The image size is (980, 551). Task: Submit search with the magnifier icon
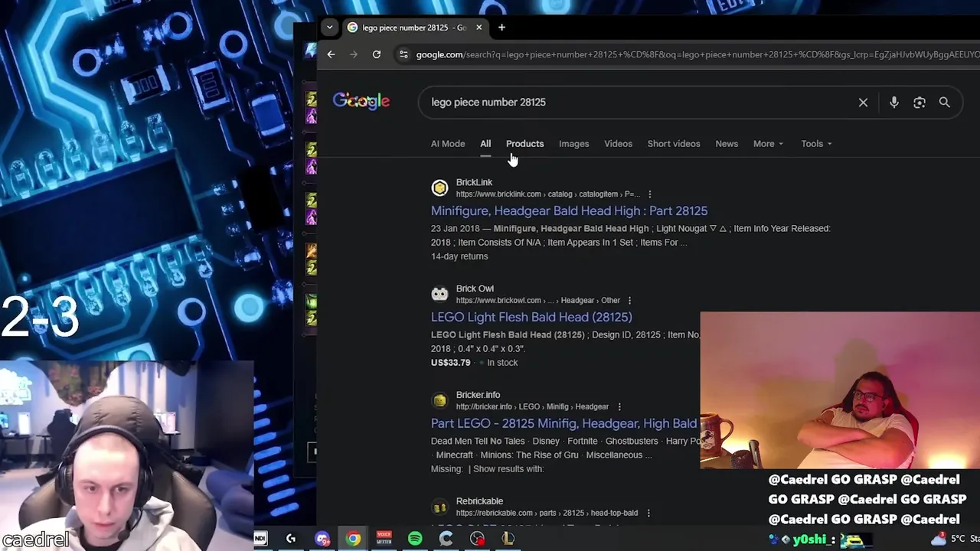[x=945, y=103]
